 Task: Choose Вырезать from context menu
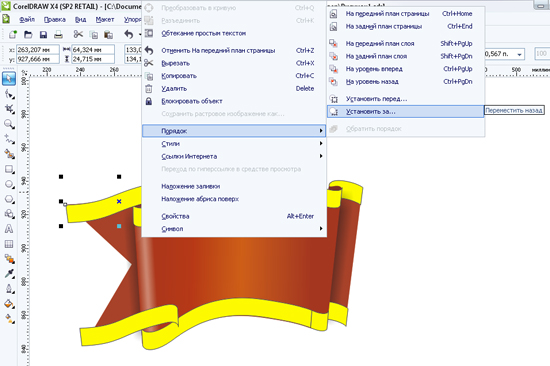[234, 63]
